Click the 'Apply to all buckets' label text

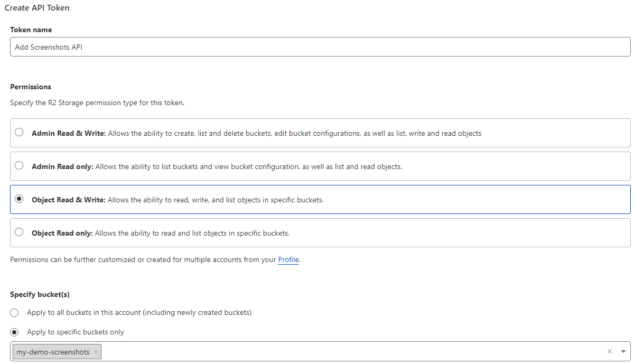pyautogui.click(x=139, y=312)
